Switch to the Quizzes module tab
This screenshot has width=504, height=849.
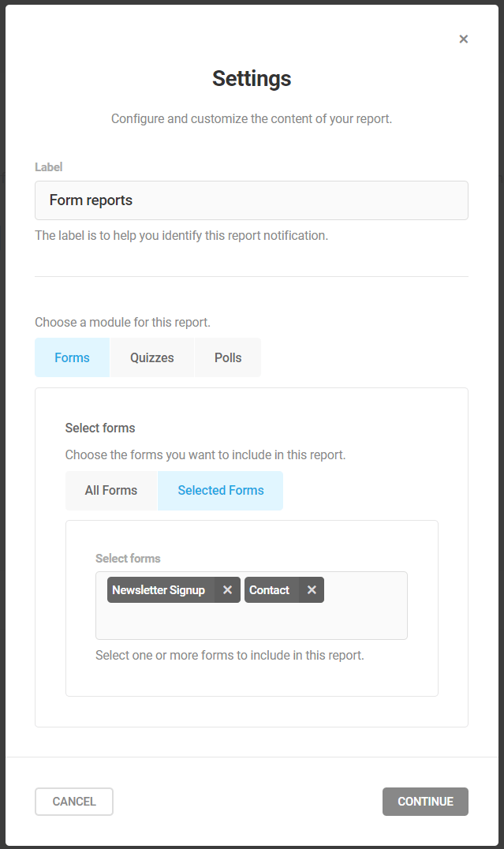click(x=152, y=357)
